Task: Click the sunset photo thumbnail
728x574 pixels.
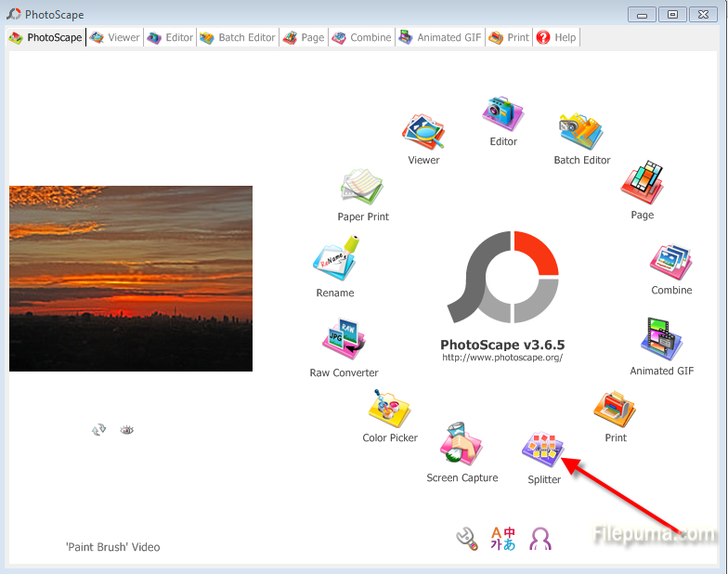Action: click(131, 279)
